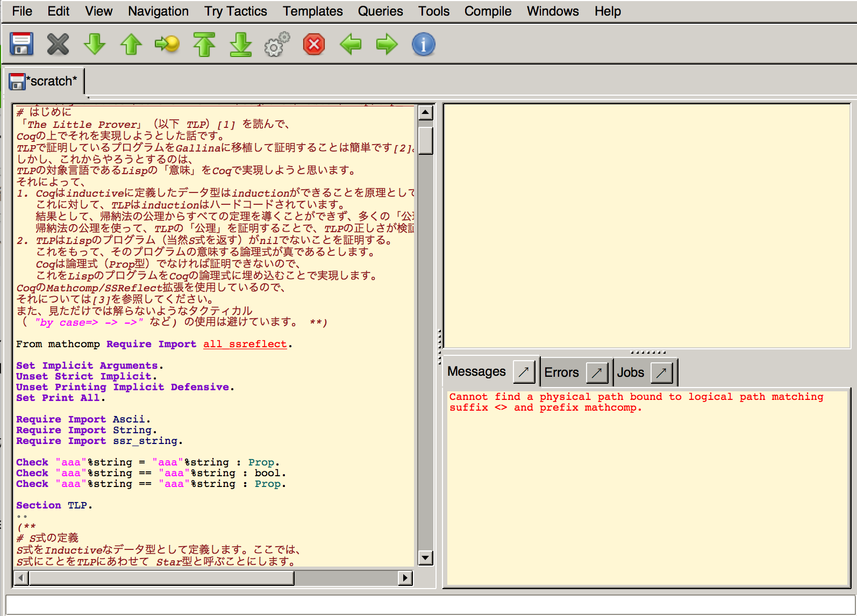Open the blue information icon
This screenshot has width=857, height=616.
point(423,44)
